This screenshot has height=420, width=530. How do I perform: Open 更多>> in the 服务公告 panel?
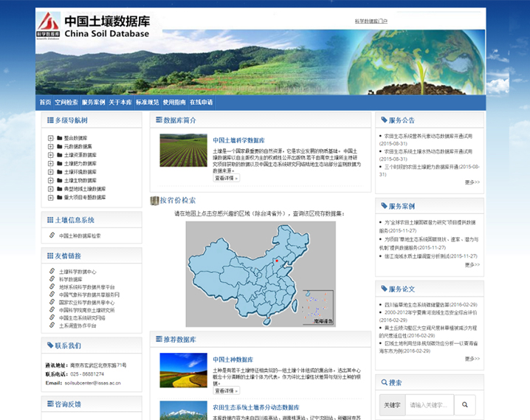[x=472, y=182]
